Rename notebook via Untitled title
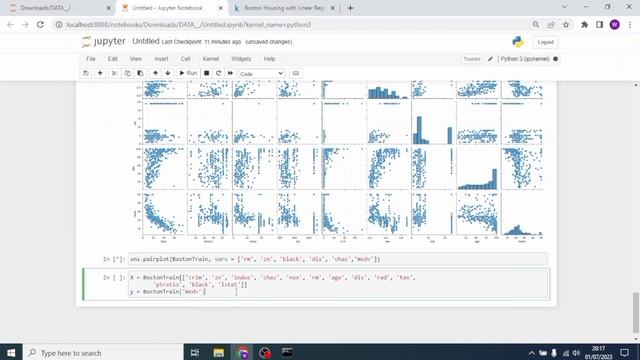640x360 pixels. [146, 41]
